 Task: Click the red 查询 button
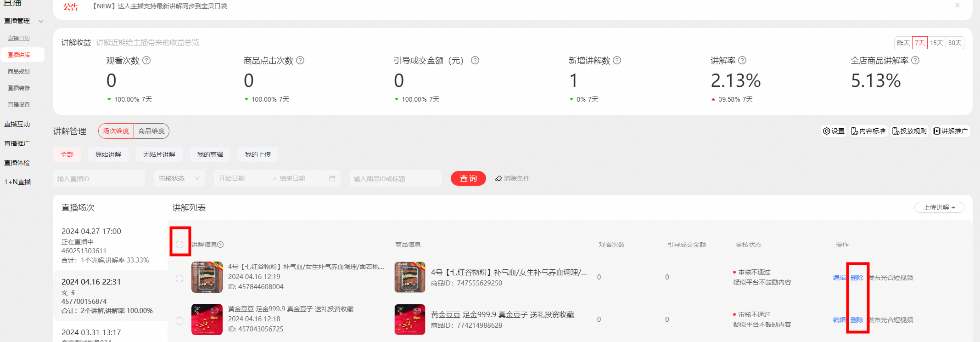(468, 178)
